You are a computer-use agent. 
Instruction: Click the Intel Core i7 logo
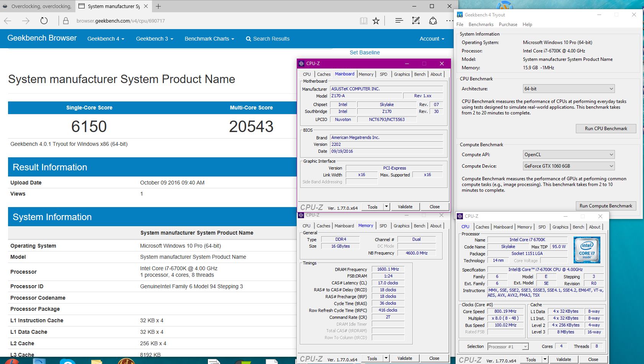(587, 250)
